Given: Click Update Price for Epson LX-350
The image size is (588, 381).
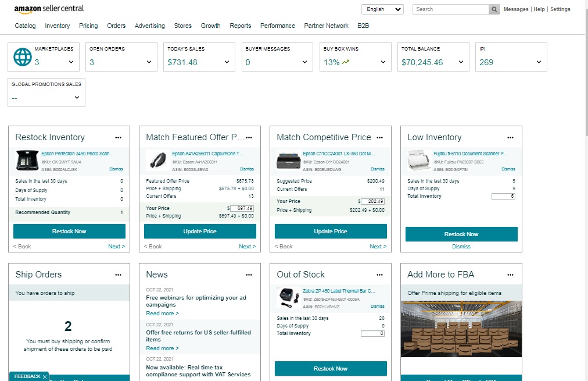Looking at the screenshot, I should tap(331, 232).
